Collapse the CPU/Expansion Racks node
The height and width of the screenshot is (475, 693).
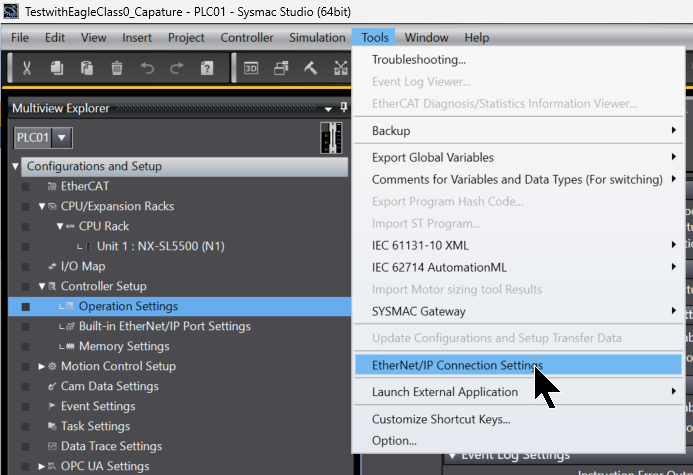42,206
